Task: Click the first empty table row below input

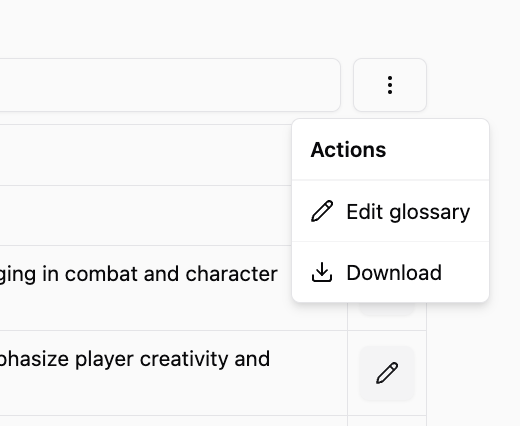Action: pos(146,155)
